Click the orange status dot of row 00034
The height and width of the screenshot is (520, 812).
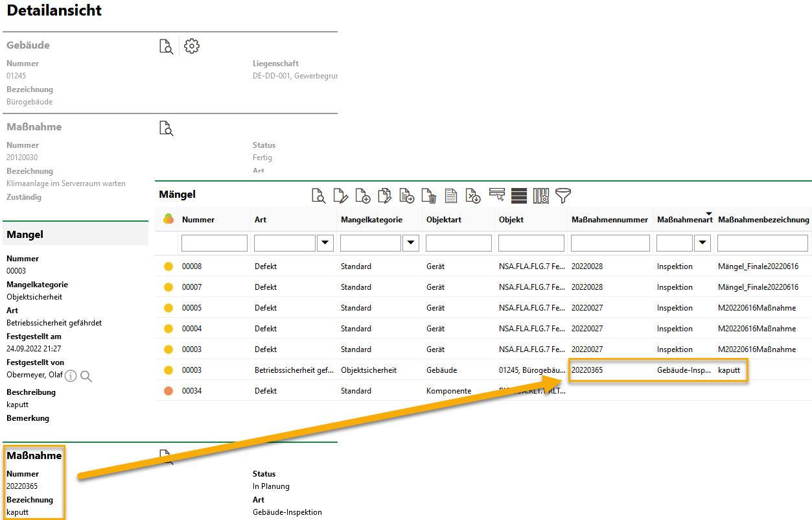[x=168, y=391]
